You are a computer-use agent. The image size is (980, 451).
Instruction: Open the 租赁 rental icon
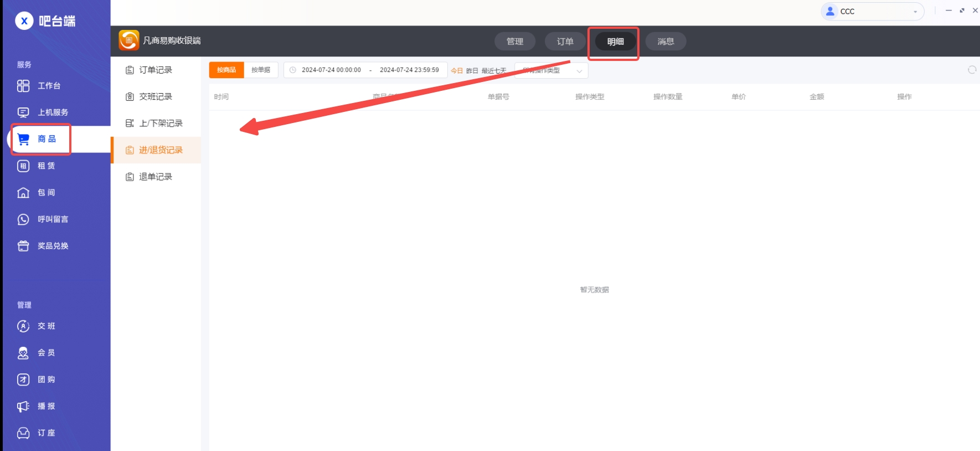[23, 166]
